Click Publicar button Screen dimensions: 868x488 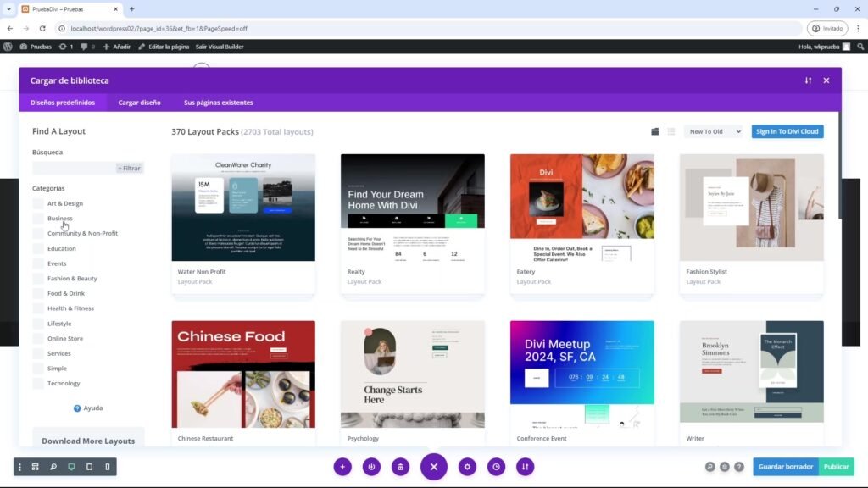tap(837, 467)
